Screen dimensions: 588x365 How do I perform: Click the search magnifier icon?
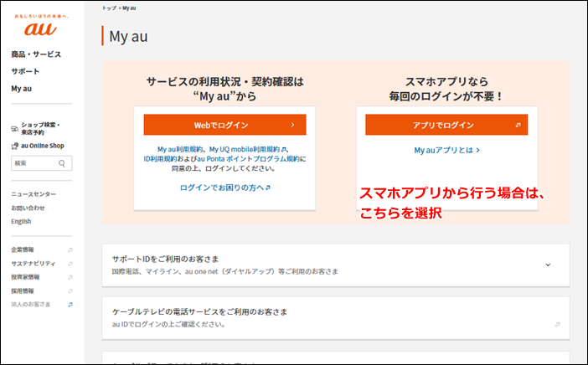tap(62, 163)
